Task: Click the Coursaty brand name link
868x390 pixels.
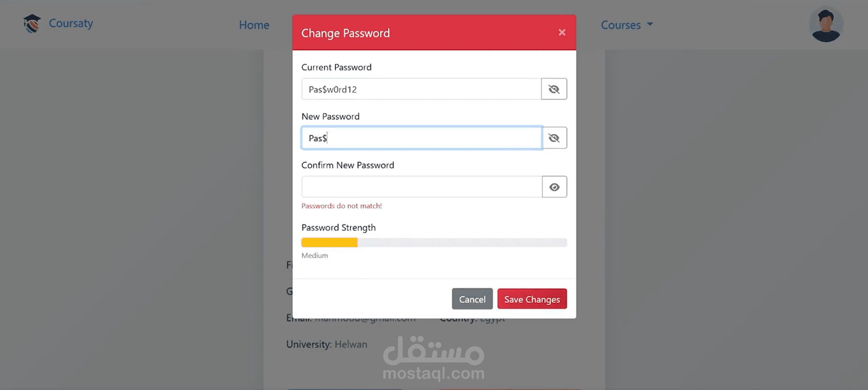Action: point(71,23)
